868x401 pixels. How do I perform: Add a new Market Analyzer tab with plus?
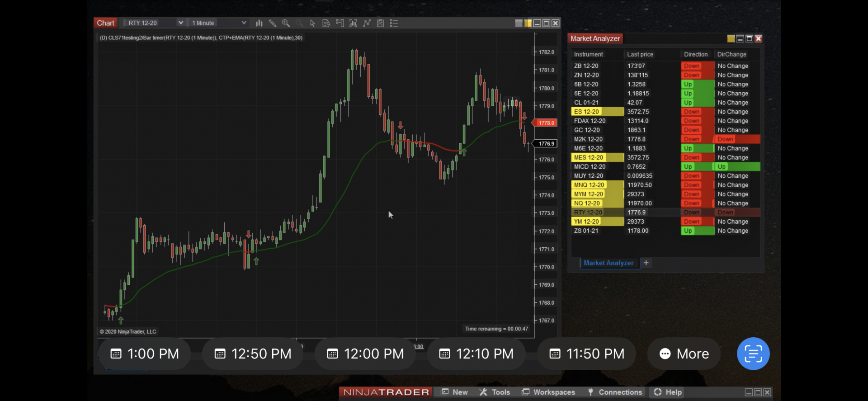click(x=646, y=263)
